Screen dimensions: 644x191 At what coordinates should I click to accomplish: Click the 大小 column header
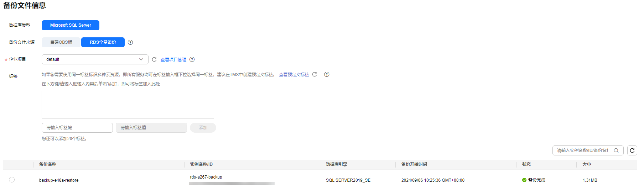(x=587, y=164)
